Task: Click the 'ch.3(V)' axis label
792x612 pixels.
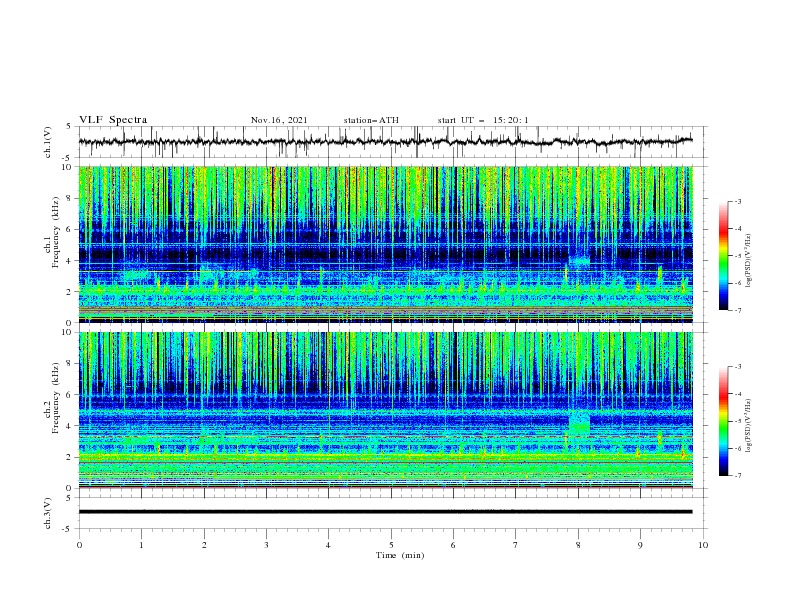Action: tap(48, 513)
